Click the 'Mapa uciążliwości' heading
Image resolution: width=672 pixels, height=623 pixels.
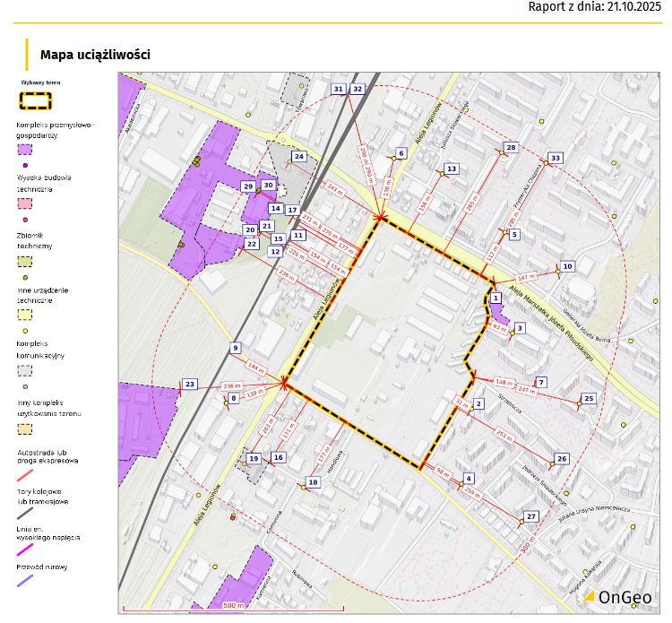(x=95, y=56)
